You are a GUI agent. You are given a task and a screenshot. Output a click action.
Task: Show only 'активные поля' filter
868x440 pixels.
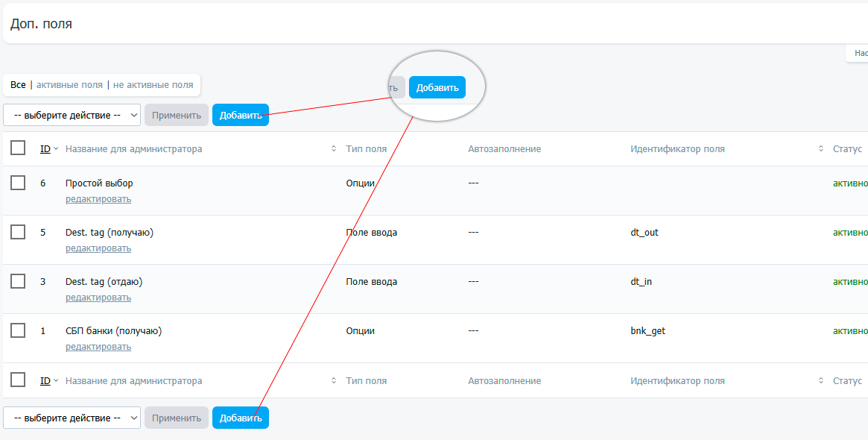coord(69,85)
